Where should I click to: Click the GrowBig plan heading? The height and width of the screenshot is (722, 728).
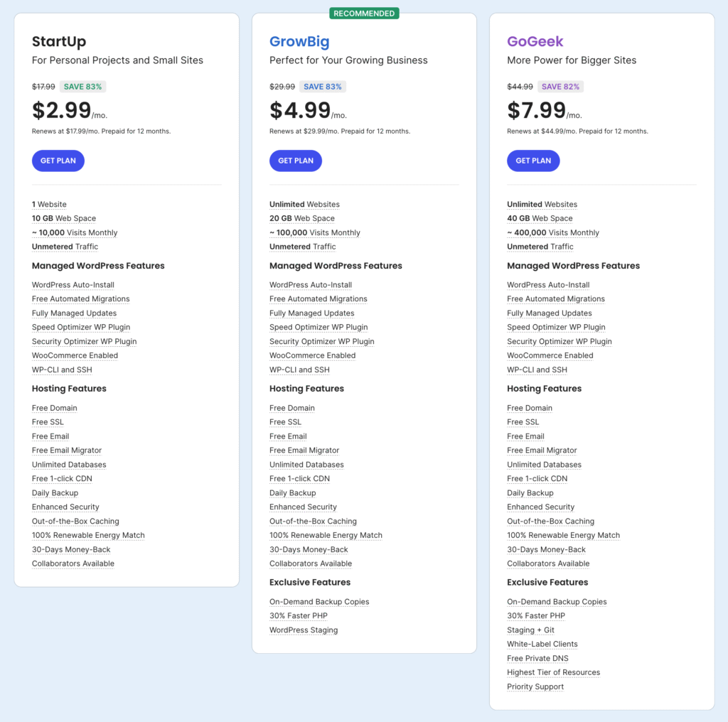tap(299, 41)
